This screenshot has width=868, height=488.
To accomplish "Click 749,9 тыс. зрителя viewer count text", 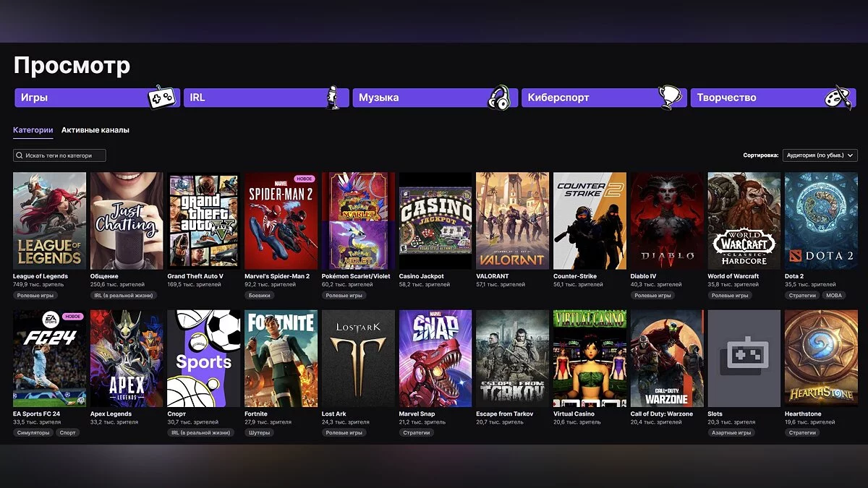I will (x=38, y=285).
